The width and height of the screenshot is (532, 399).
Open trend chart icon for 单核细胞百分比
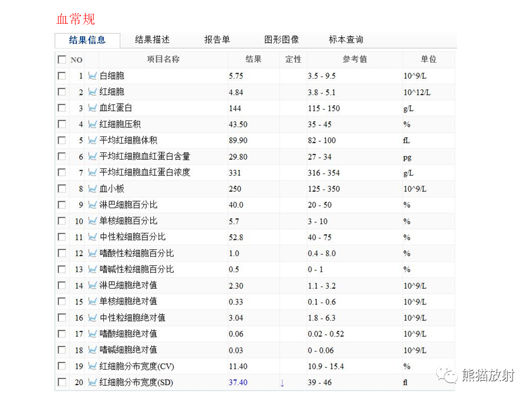coord(93,221)
